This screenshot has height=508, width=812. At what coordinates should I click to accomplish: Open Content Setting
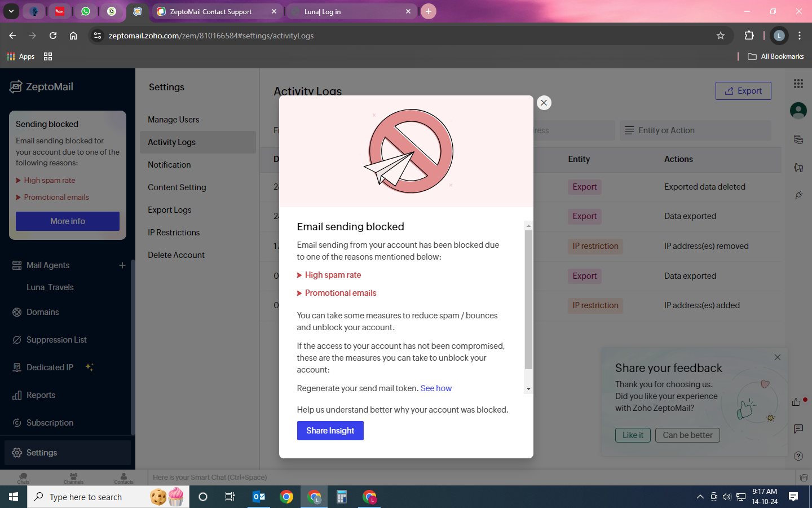coord(177,187)
